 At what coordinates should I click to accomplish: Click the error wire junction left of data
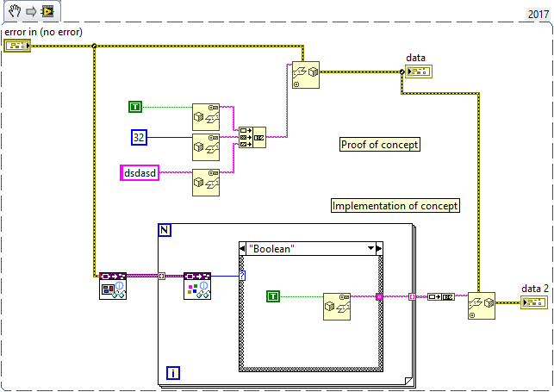click(x=402, y=72)
